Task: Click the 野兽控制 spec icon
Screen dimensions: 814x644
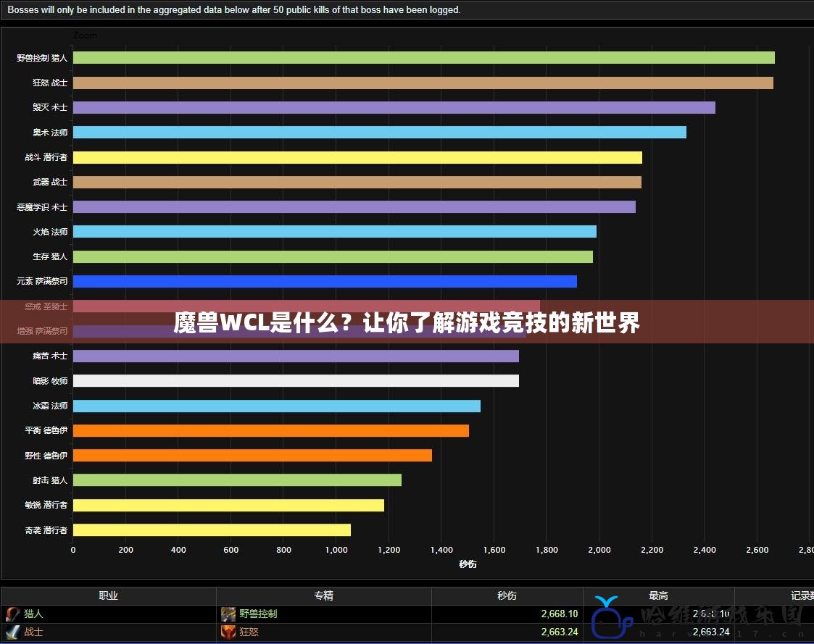Action: point(228,614)
